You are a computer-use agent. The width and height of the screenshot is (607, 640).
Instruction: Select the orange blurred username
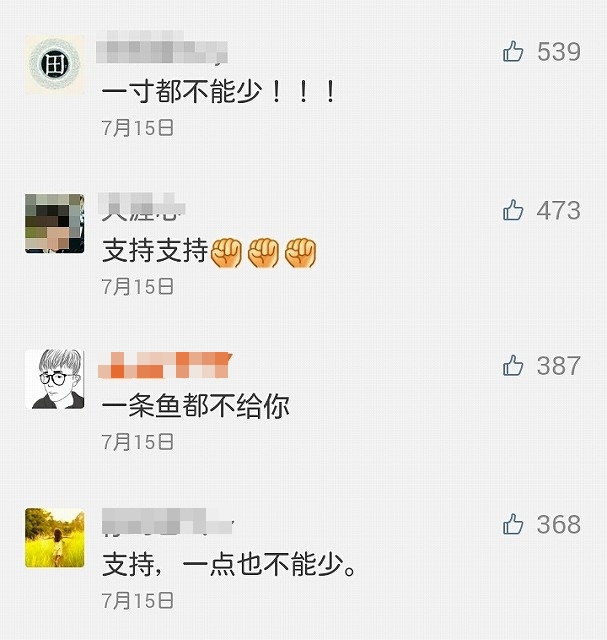(165, 365)
